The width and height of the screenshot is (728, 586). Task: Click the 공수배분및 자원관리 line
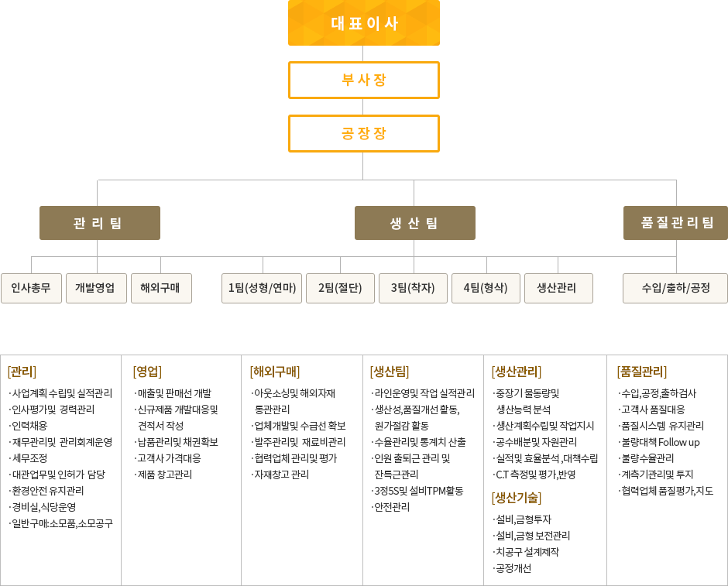535,442
